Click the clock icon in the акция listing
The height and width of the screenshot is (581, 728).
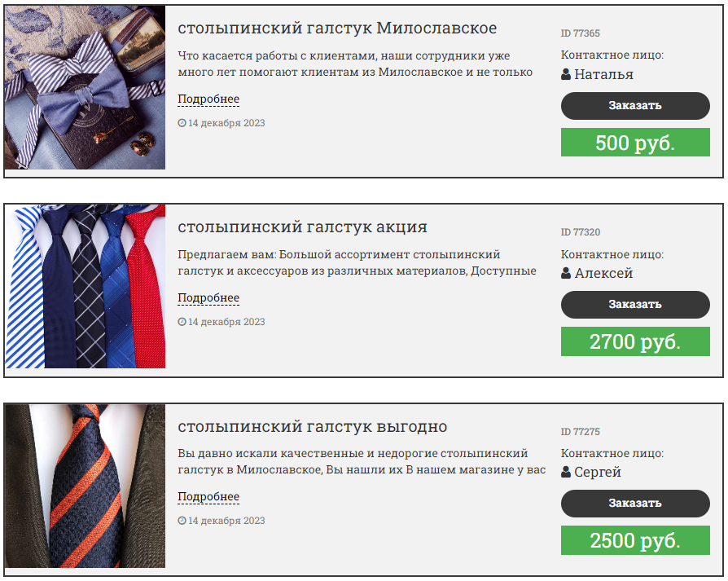(x=182, y=321)
